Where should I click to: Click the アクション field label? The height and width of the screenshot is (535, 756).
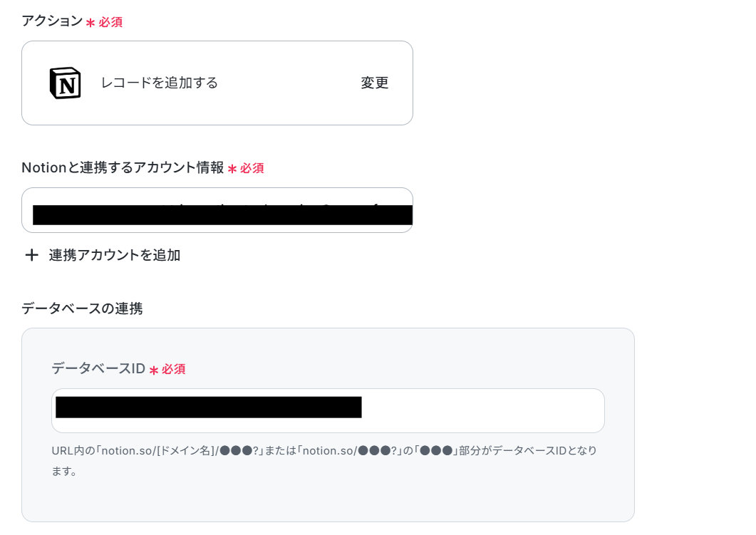tap(53, 21)
